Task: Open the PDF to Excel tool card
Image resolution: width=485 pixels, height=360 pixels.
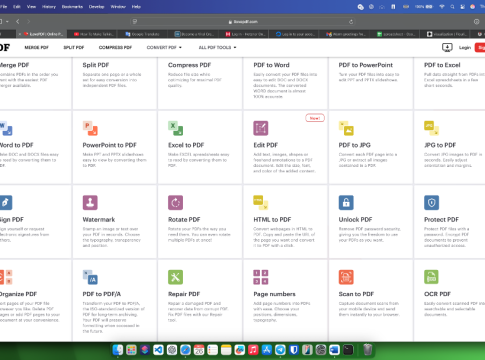Action: click(449, 83)
